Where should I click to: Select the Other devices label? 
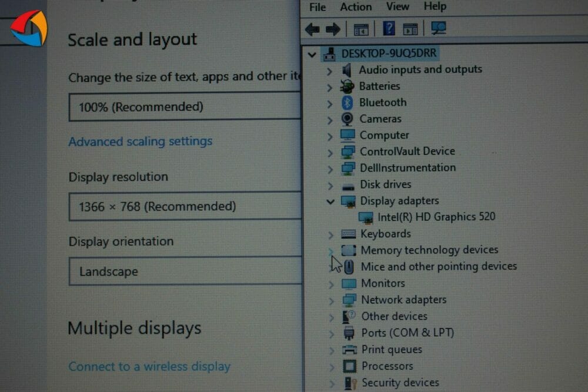pos(394,316)
